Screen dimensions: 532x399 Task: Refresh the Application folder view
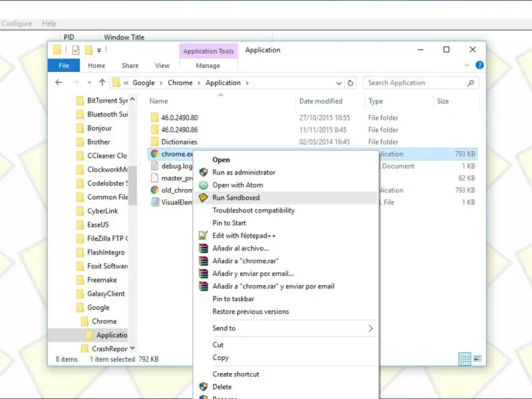350,82
